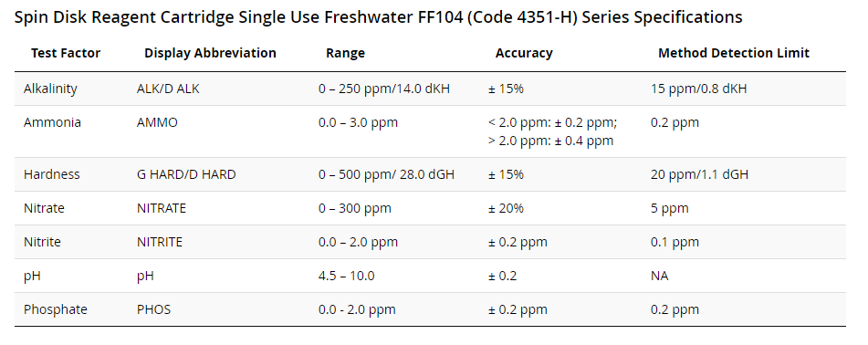Click the Display Abbreviation column header
Screen dimensions: 868x345
[210, 53]
